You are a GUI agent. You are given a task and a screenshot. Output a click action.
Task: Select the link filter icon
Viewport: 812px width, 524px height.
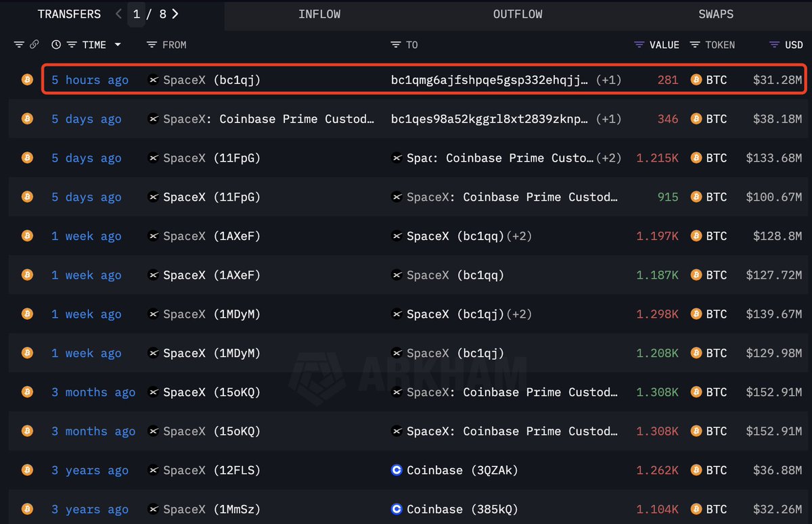[x=33, y=44]
